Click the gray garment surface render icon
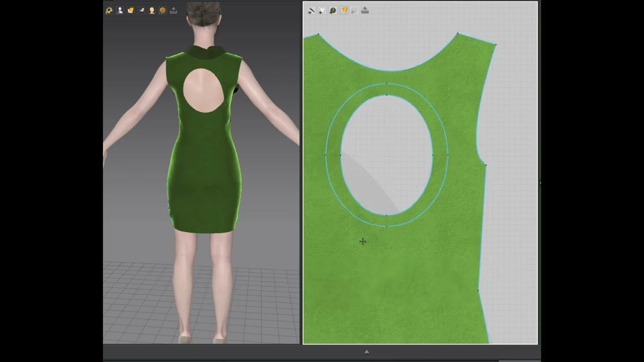This screenshot has height=362, width=644. point(141,10)
